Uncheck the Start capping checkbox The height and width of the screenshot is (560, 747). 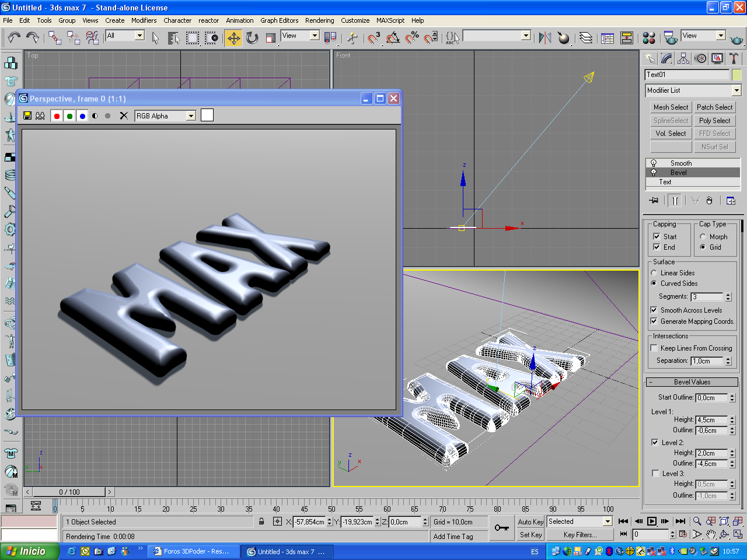tap(657, 236)
